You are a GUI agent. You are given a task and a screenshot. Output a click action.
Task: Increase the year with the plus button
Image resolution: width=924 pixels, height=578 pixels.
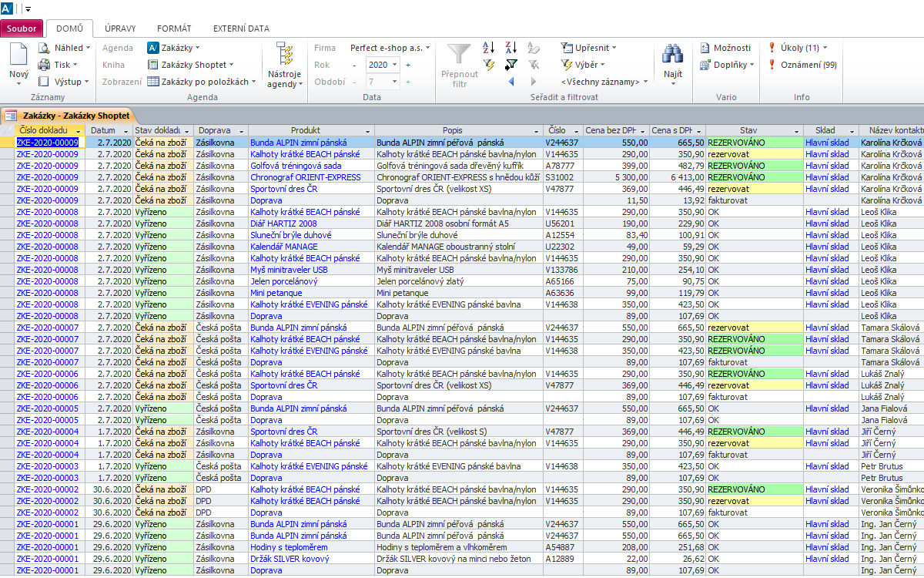coord(408,65)
